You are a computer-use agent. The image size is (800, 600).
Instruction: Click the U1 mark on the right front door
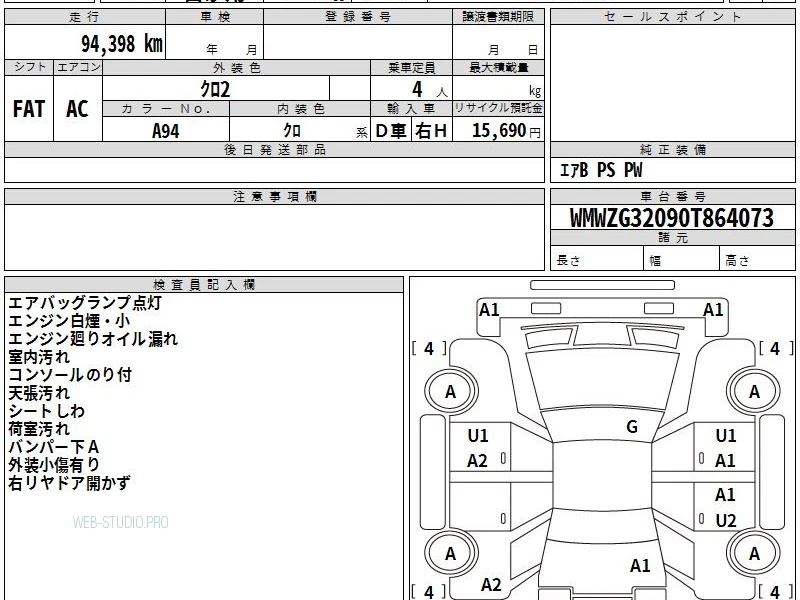click(x=726, y=436)
